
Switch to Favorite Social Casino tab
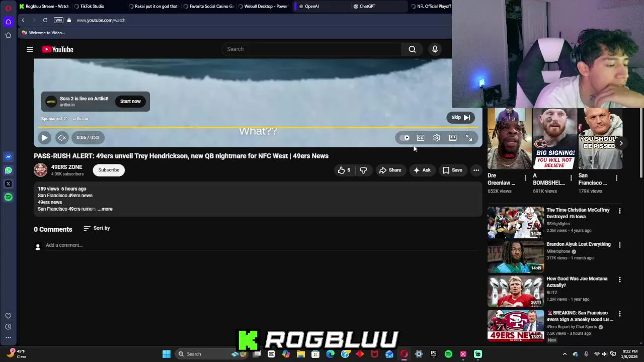pos(208,7)
